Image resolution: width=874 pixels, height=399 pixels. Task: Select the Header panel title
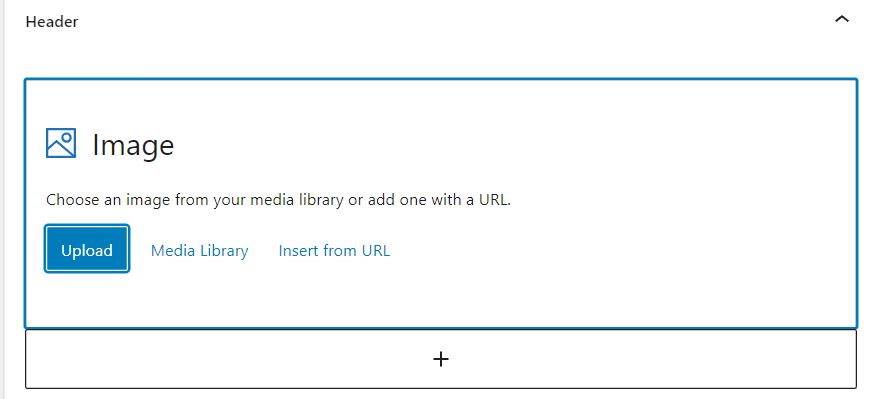pos(52,22)
